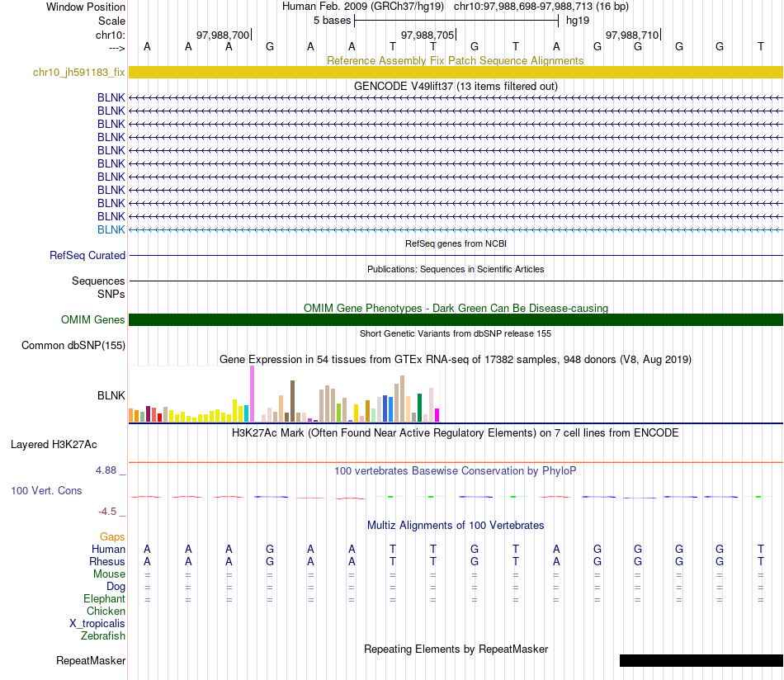Open the GENCODE V49lift37 track title
784x680 pixels.
coord(456,86)
